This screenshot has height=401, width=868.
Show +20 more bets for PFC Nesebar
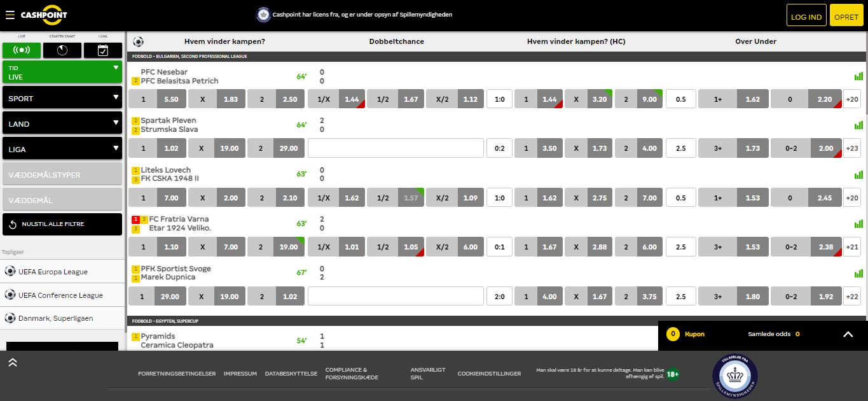(852, 99)
